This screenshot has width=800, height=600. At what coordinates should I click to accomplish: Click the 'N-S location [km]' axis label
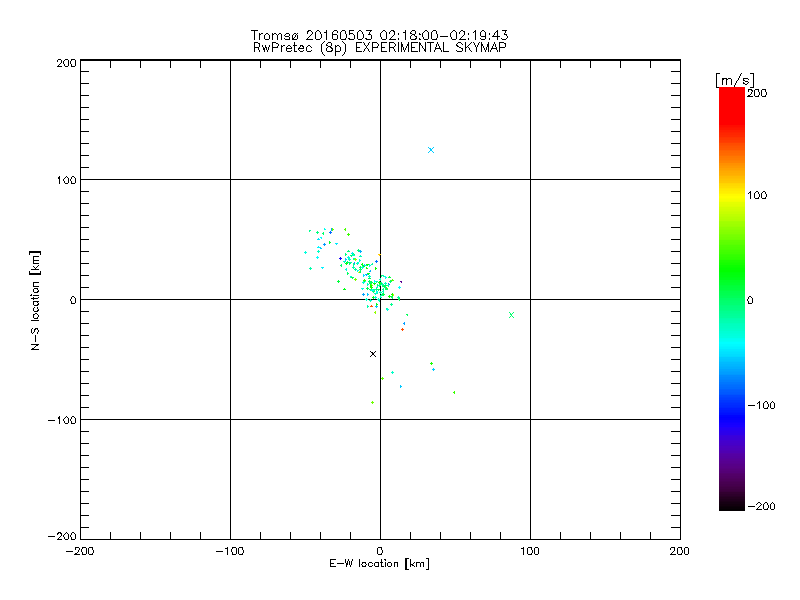pyautogui.click(x=35, y=300)
